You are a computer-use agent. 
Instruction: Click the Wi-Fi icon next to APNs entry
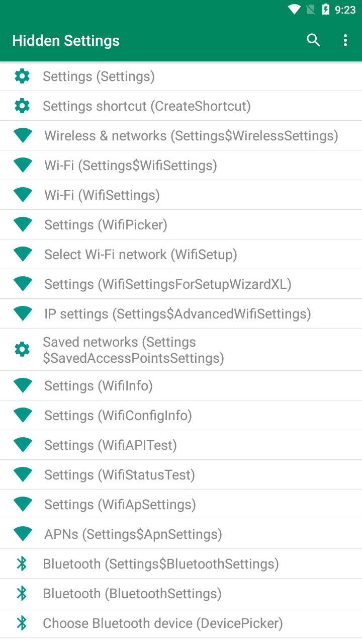click(22, 534)
